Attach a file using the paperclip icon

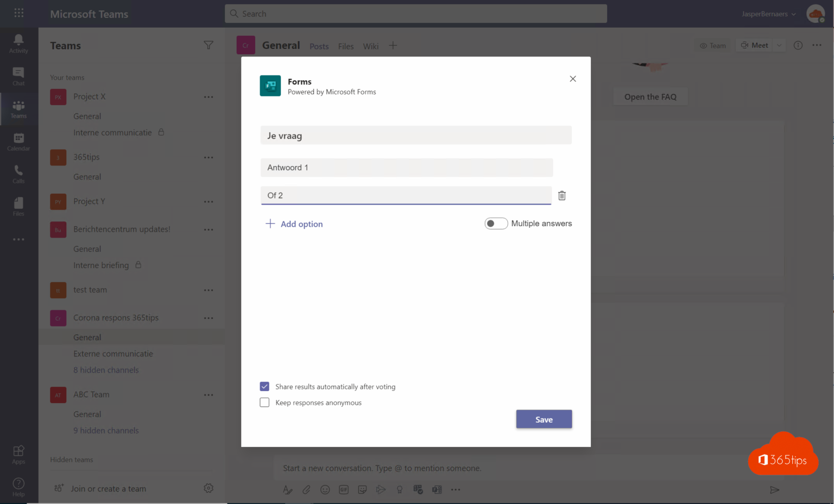(306, 489)
